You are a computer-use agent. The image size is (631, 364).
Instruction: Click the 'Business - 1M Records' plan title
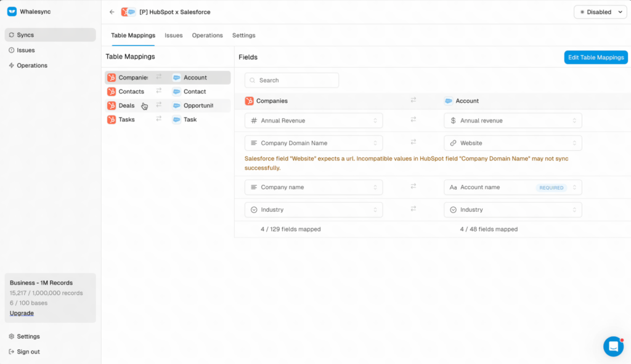pos(41,283)
